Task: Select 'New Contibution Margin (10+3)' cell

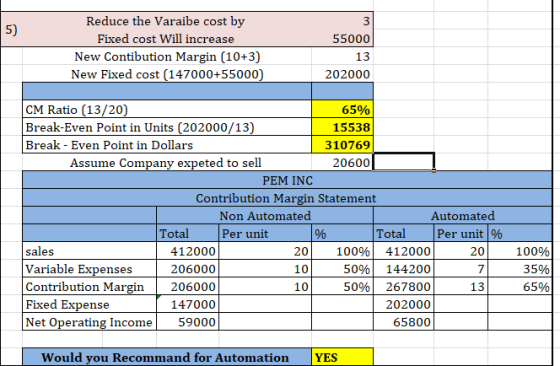Action: [167, 56]
